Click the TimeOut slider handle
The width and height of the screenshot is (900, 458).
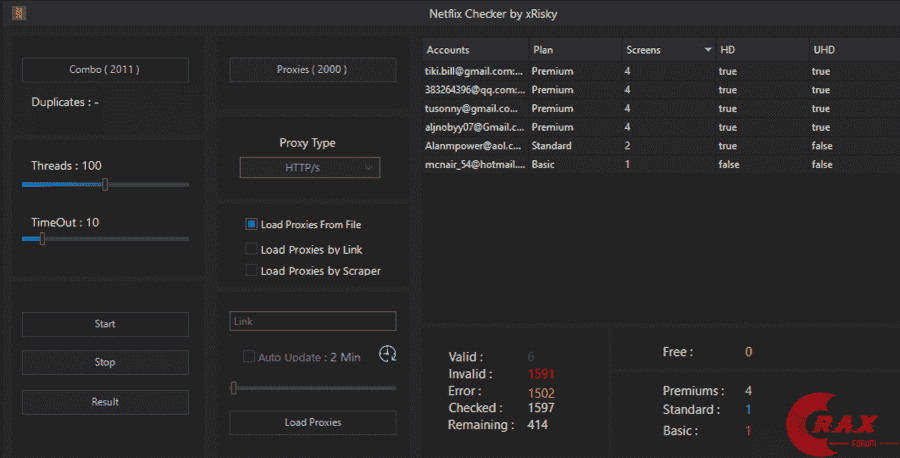coord(42,239)
